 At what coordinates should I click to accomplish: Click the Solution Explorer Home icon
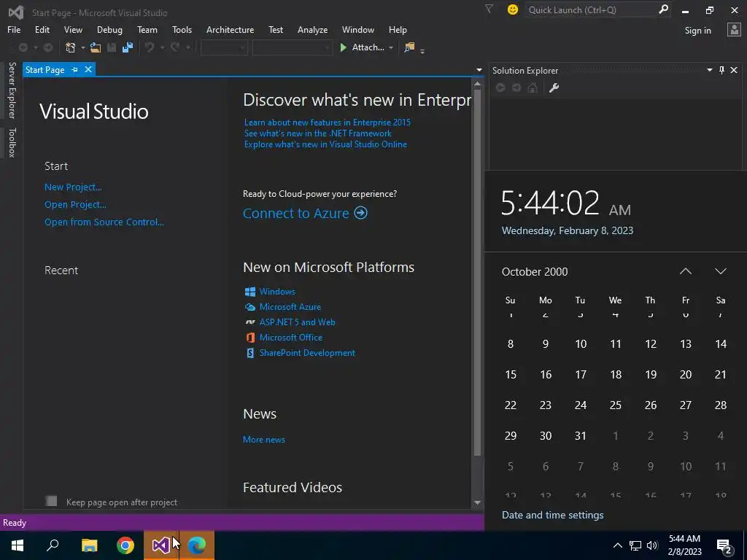coord(533,87)
